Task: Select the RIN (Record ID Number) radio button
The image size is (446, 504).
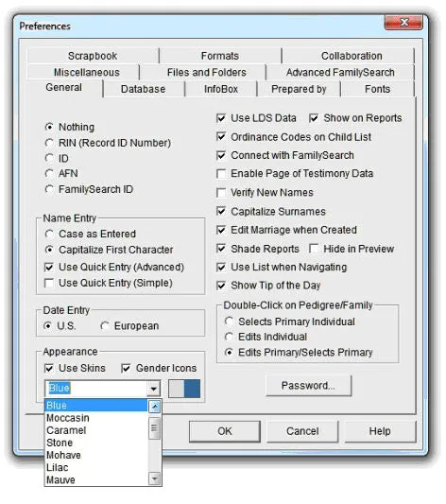Action: [49, 143]
